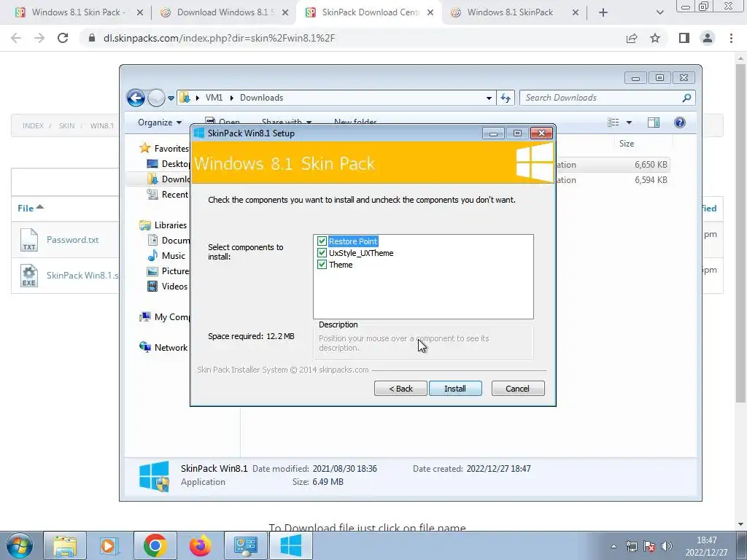The image size is (747, 560).
Task: Share this page icon in Chrome
Action: click(x=632, y=38)
